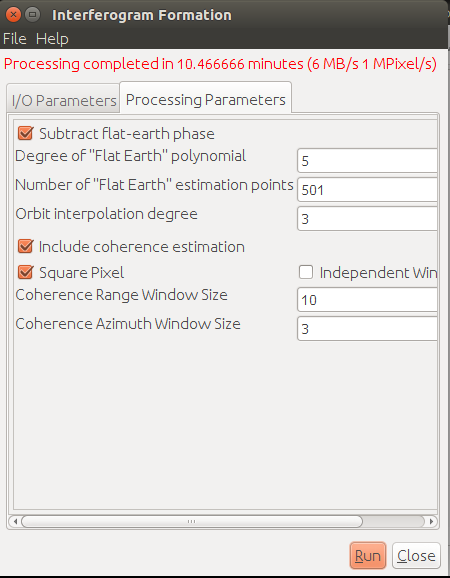This screenshot has width=450, height=578.
Task: Click the Coherence Azimuth Window Size field
Action: (x=367, y=329)
